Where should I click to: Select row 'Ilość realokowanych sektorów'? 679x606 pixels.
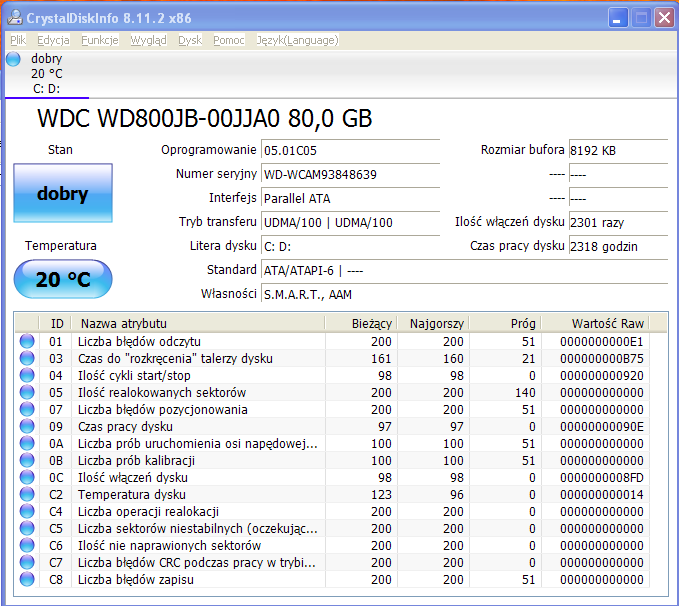[x=332, y=392]
